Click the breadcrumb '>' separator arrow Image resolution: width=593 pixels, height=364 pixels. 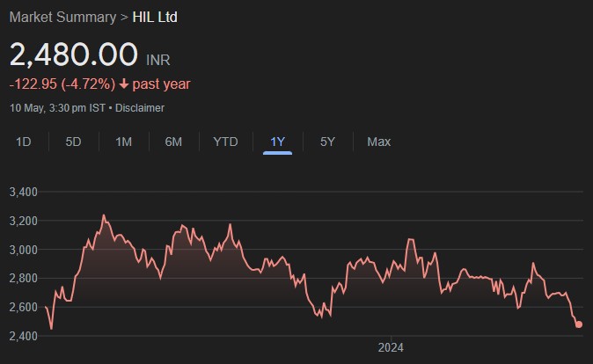[124, 18]
